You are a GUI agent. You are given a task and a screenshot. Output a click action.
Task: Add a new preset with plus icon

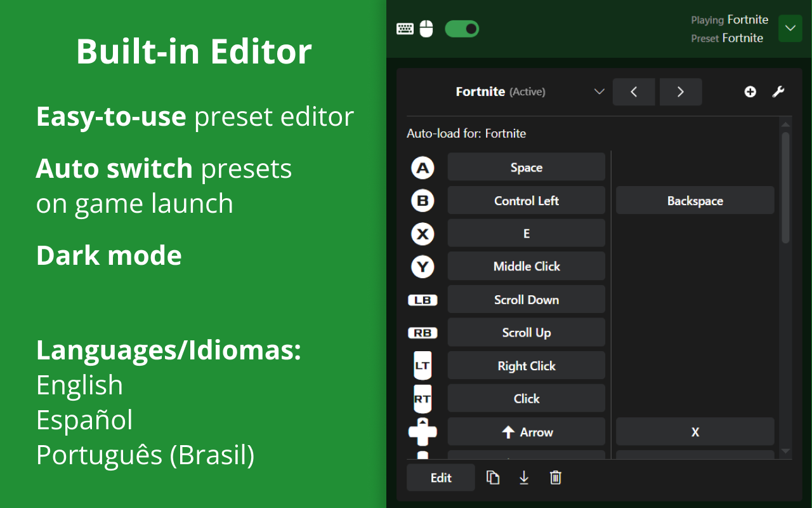(750, 92)
